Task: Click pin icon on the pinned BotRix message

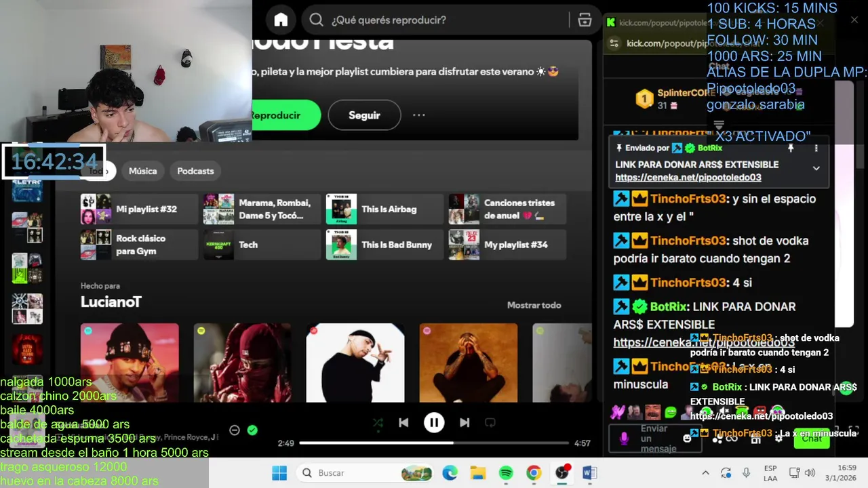Action: coord(791,148)
